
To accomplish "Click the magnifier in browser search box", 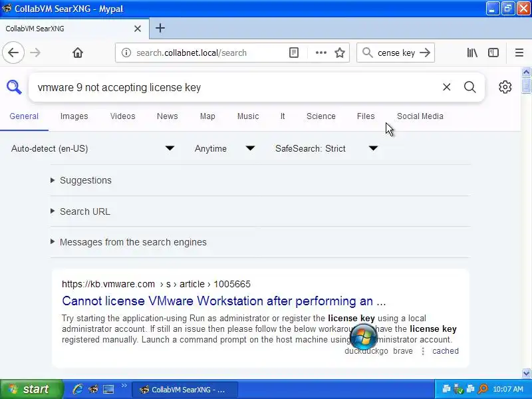I will click(x=368, y=53).
